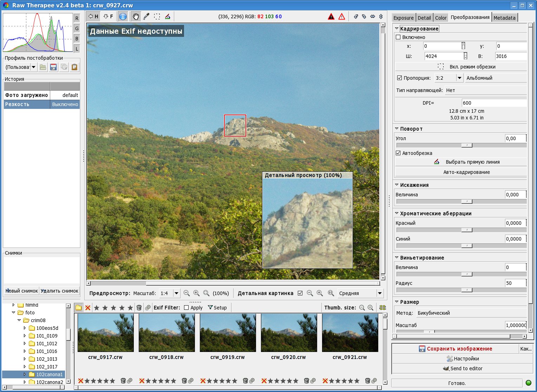This screenshot has width=537, height=392.
Task: Toggle the Exif info overlay icon
Action: [x=123, y=17]
